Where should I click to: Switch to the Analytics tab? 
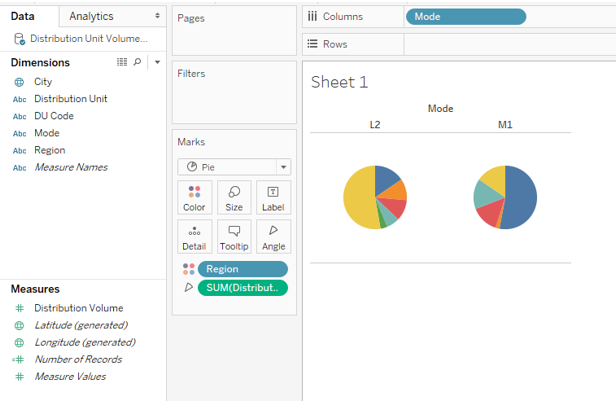91,16
